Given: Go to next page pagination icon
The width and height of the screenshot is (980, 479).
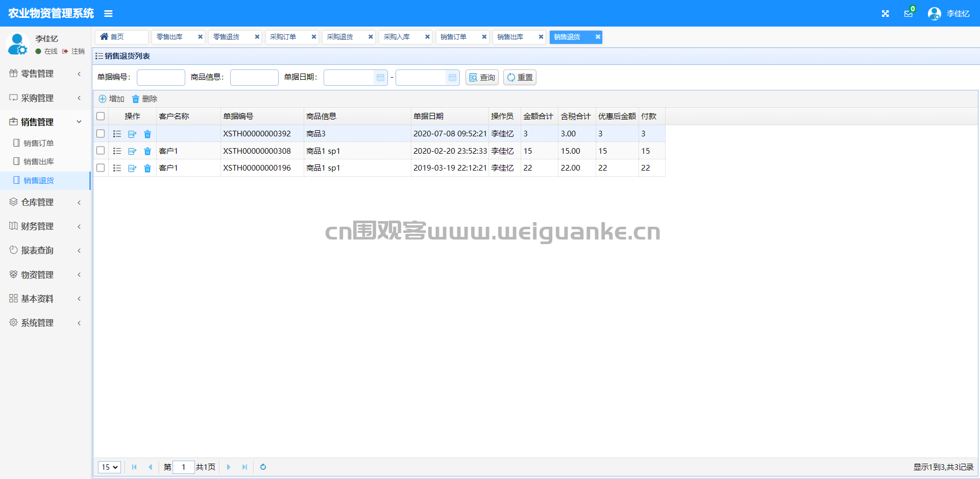Looking at the screenshot, I should coord(229,467).
